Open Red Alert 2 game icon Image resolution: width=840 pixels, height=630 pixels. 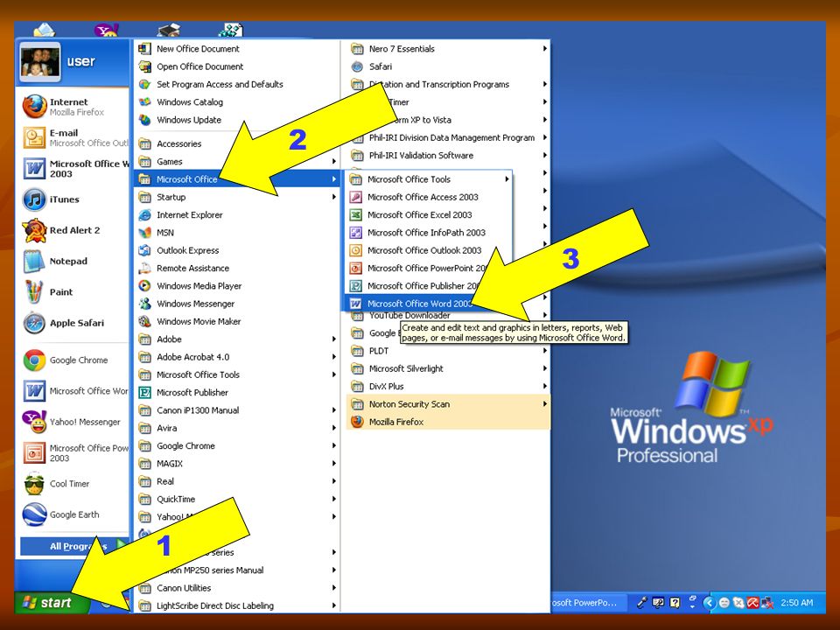point(34,230)
